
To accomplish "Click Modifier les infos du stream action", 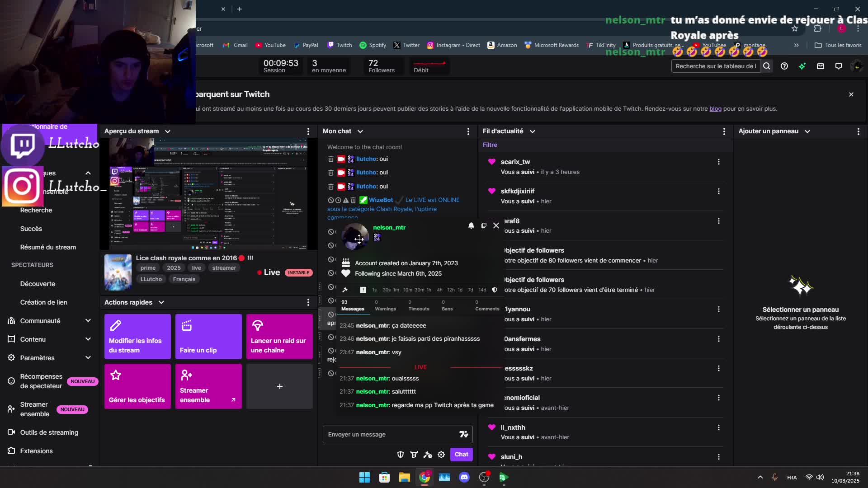I will (x=137, y=337).
